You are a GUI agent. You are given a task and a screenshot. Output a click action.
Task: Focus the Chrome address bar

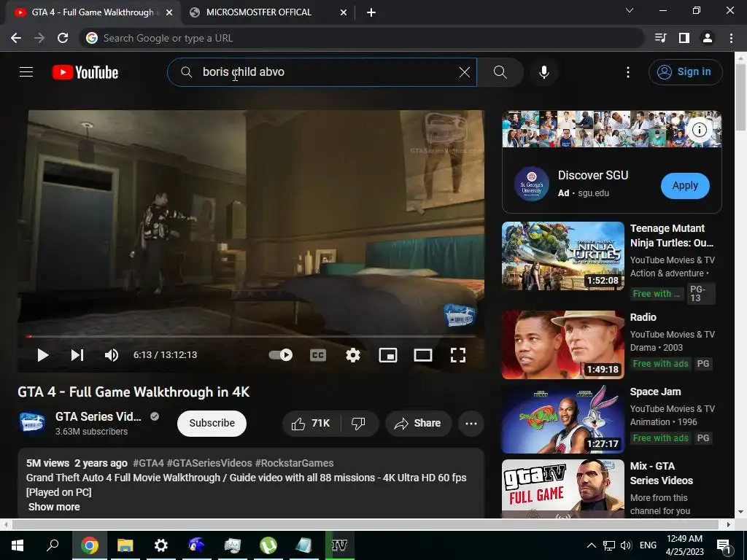362,38
